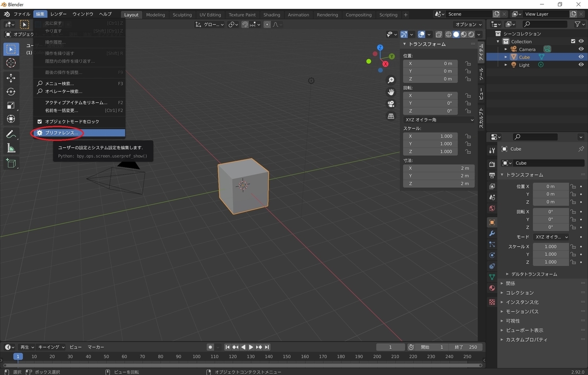Screen dimensions: 588x375
Task: Expand 可視性 panel
Action: (513, 321)
